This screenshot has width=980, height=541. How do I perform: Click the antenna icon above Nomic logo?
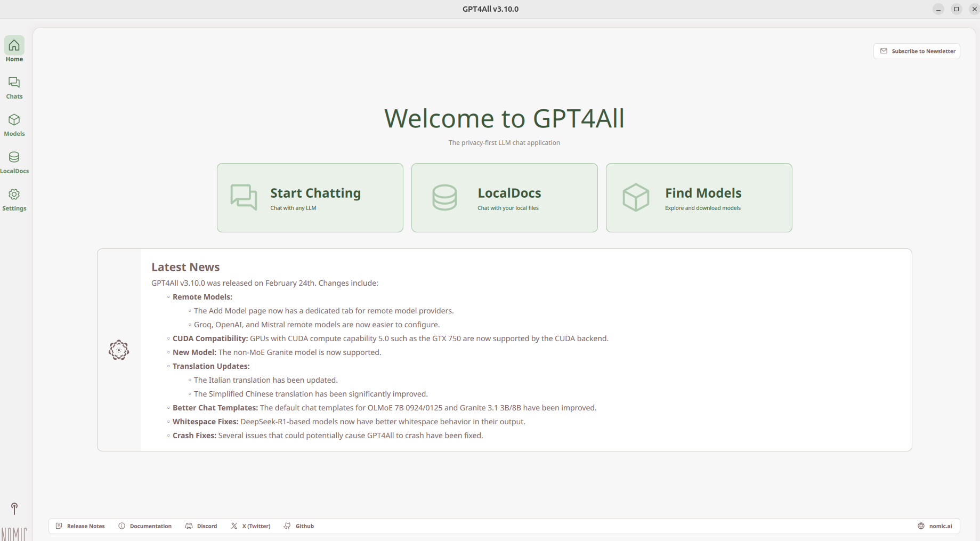pos(14,508)
